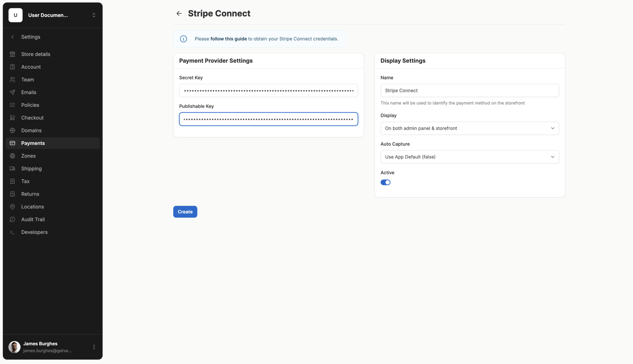Click the info circle icon in banner
Viewport: 633px width, 364px height.
pyautogui.click(x=184, y=39)
